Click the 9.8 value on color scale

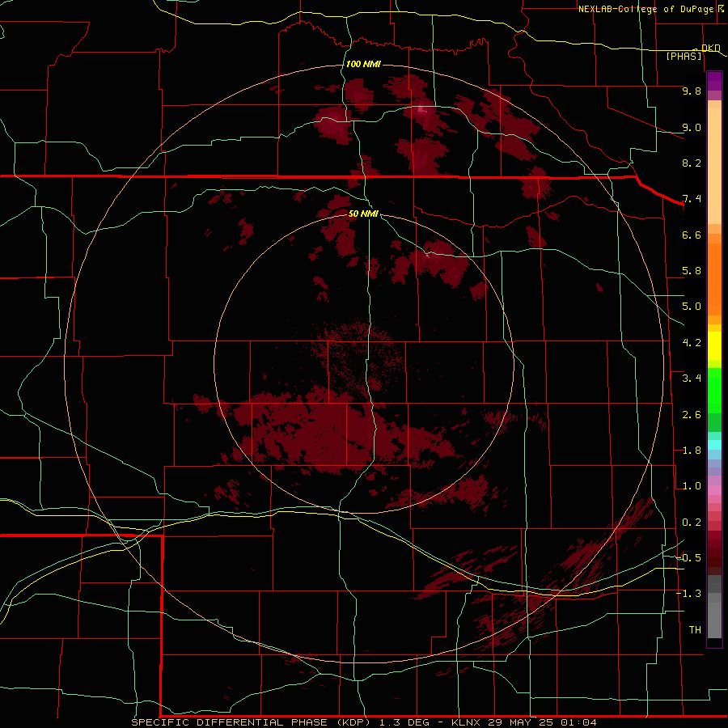pos(692,91)
